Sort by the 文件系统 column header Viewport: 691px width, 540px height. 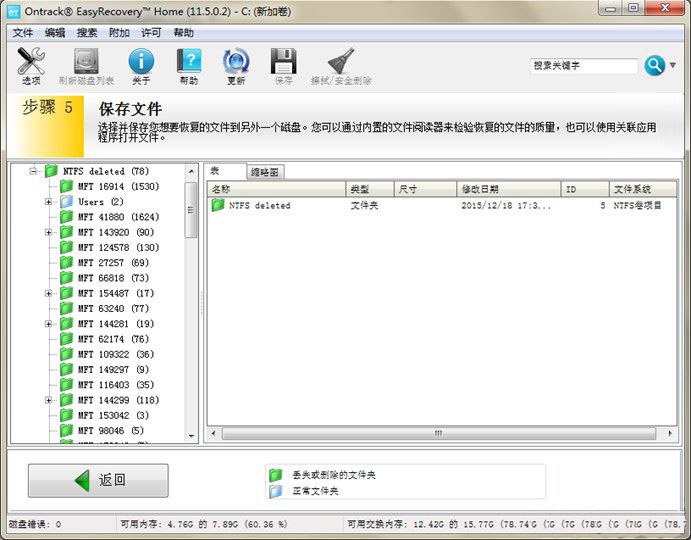coord(643,189)
